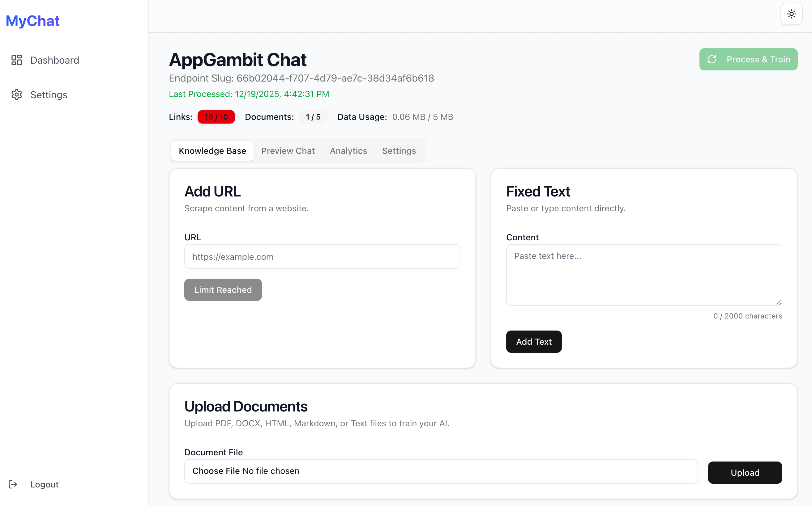Click the Upload PDF, DOCX, HTML description
Image resolution: width=812 pixels, height=506 pixels.
click(317, 423)
